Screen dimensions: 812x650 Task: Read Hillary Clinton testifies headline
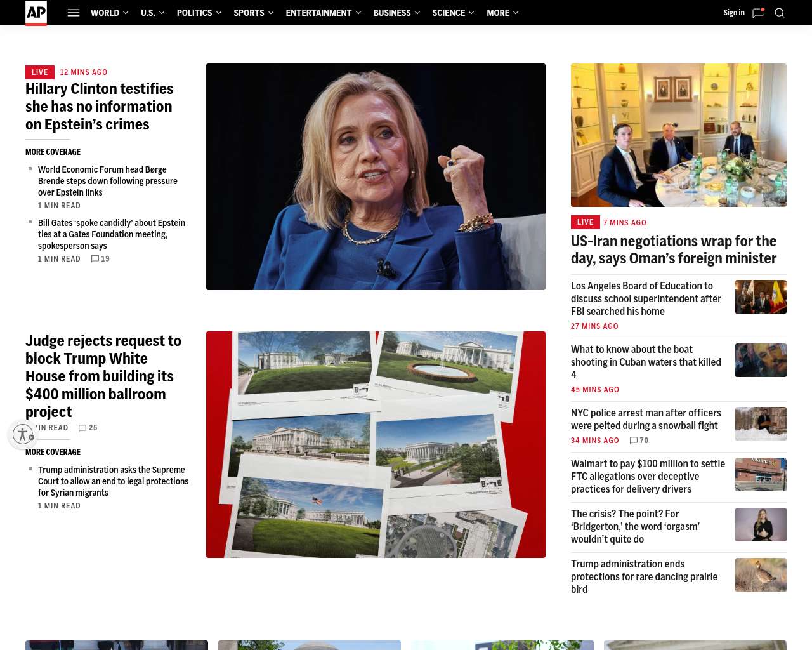pos(99,107)
